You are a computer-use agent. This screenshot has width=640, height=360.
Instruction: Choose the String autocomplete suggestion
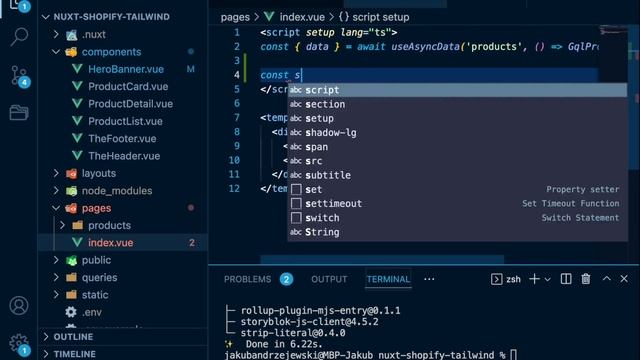coord(457,232)
